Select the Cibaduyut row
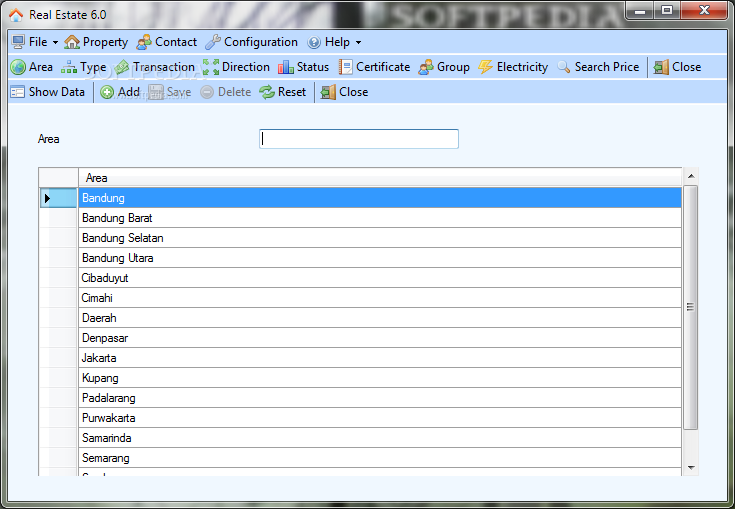The height and width of the screenshot is (509, 735). 380,278
